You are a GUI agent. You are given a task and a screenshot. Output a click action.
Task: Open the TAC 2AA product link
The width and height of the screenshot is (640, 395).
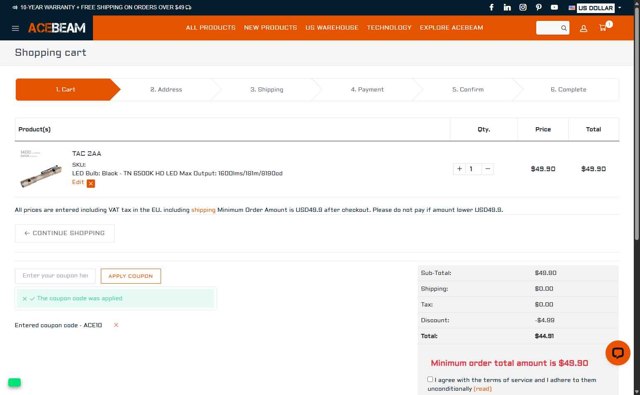coord(87,153)
